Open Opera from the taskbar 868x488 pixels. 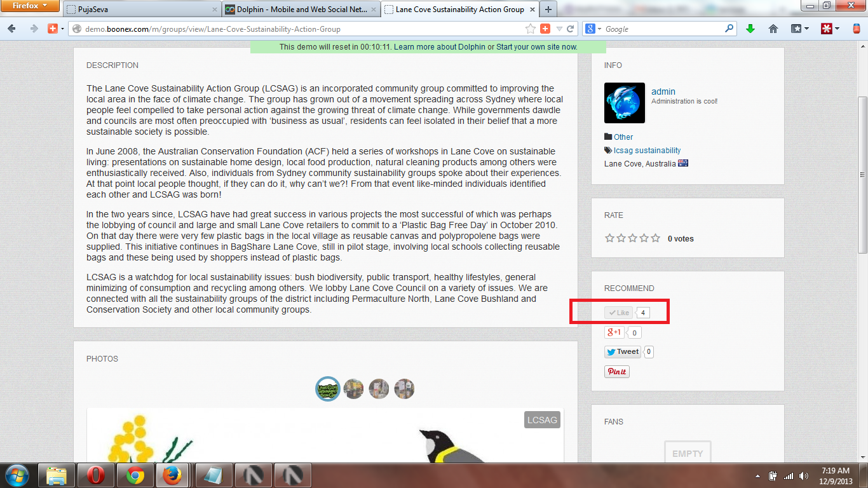point(96,475)
